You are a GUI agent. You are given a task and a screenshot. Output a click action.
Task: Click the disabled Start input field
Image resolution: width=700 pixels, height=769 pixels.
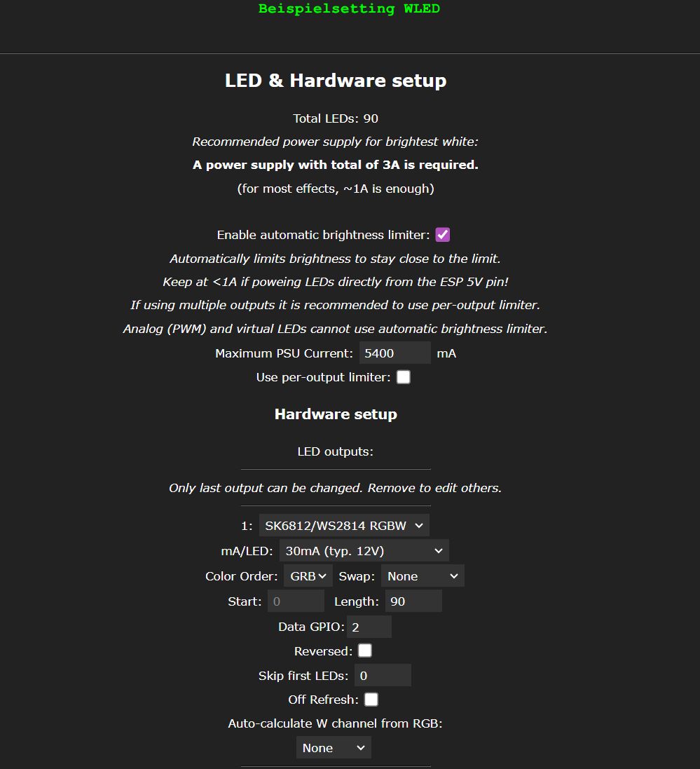point(296,601)
